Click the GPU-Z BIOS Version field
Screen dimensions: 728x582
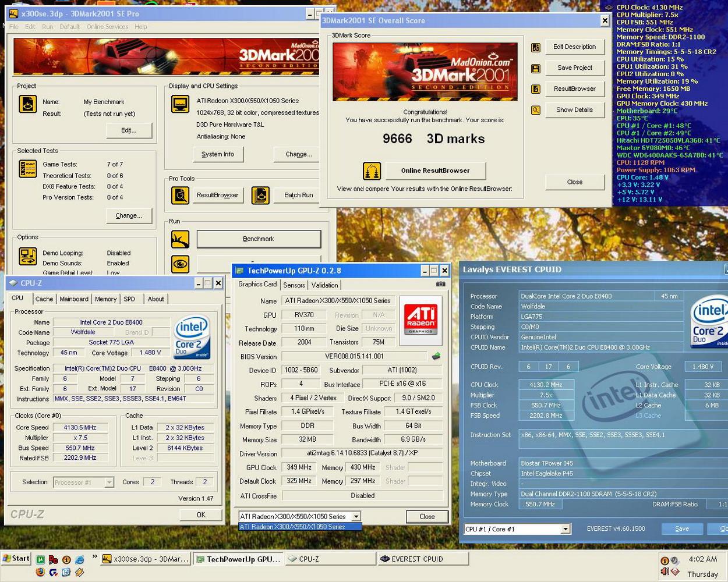[x=354, y=356]
